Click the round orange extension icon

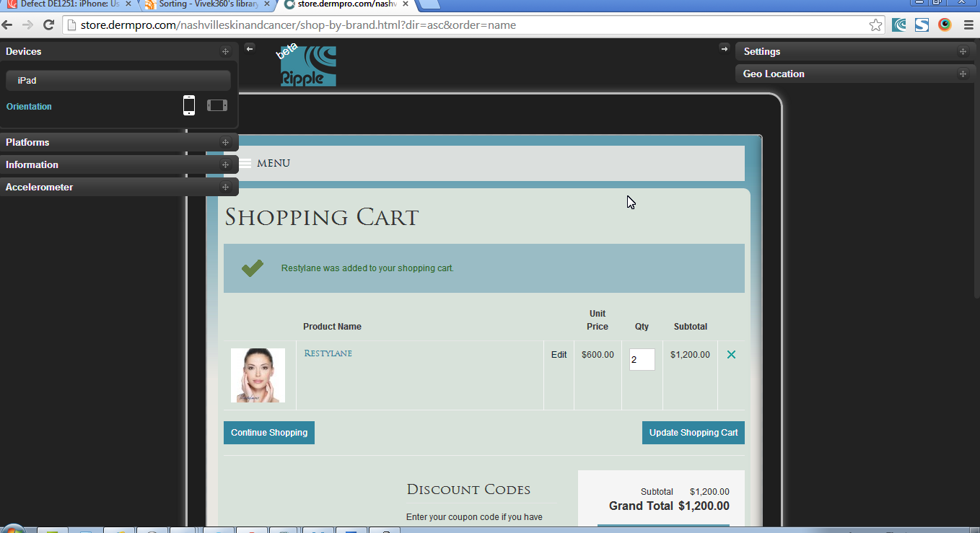945,25
